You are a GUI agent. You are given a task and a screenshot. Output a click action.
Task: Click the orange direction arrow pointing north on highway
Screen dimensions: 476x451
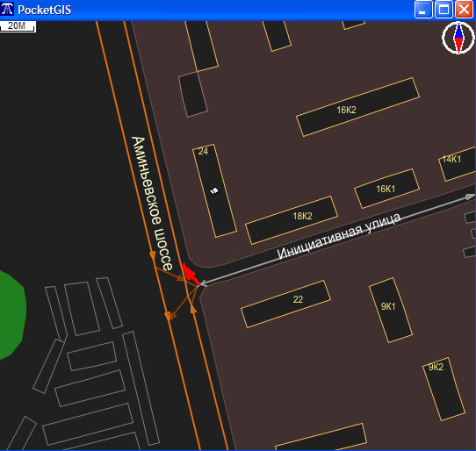[x=193, y=309]
